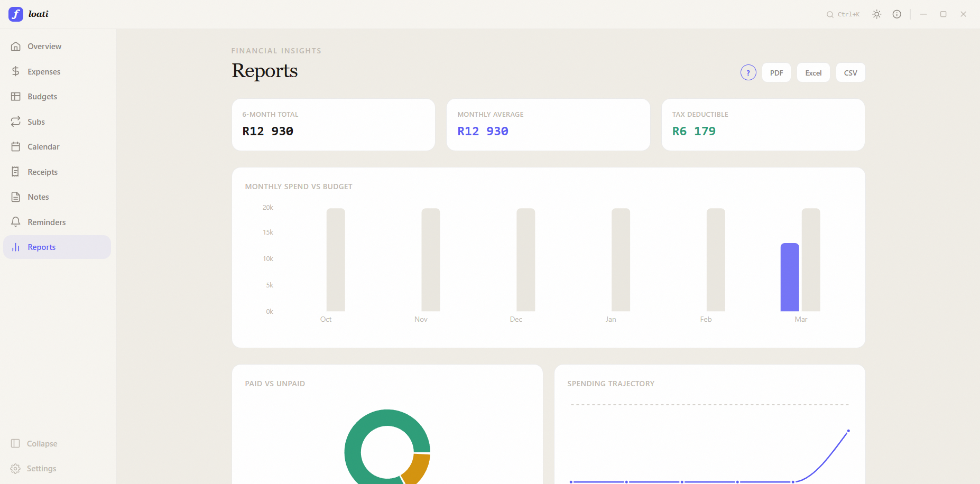The image size is (980, 484).
Task: Click the search magnifier icon
Action: pos(830,15)
